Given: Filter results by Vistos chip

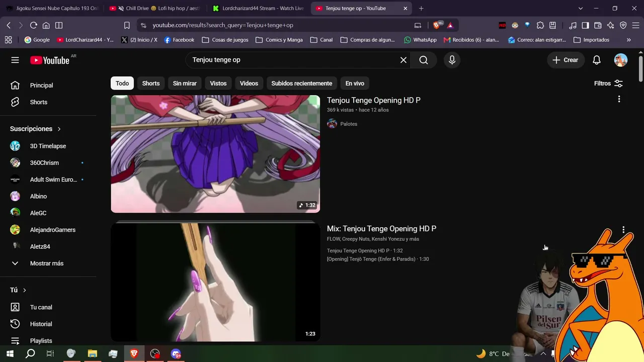Looking at the screenshot, I should point(218,83).
